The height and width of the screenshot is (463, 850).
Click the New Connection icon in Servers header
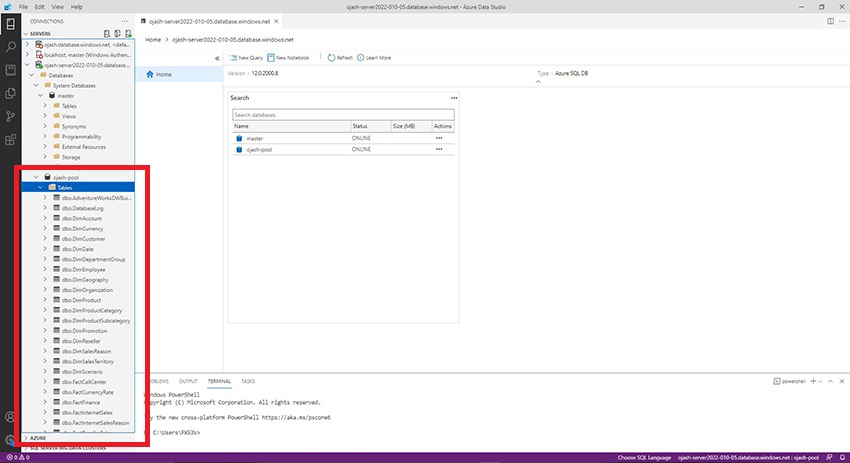(107, 34)
